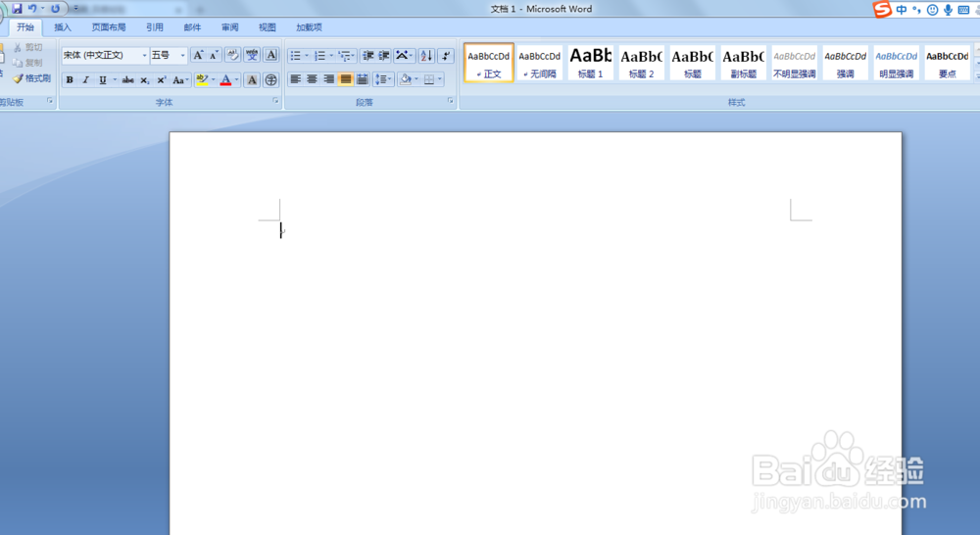The width and height of the screenshot is (980, 535).
Task: Increase font size with the grow font icon
Action: [x=198, y=55]
